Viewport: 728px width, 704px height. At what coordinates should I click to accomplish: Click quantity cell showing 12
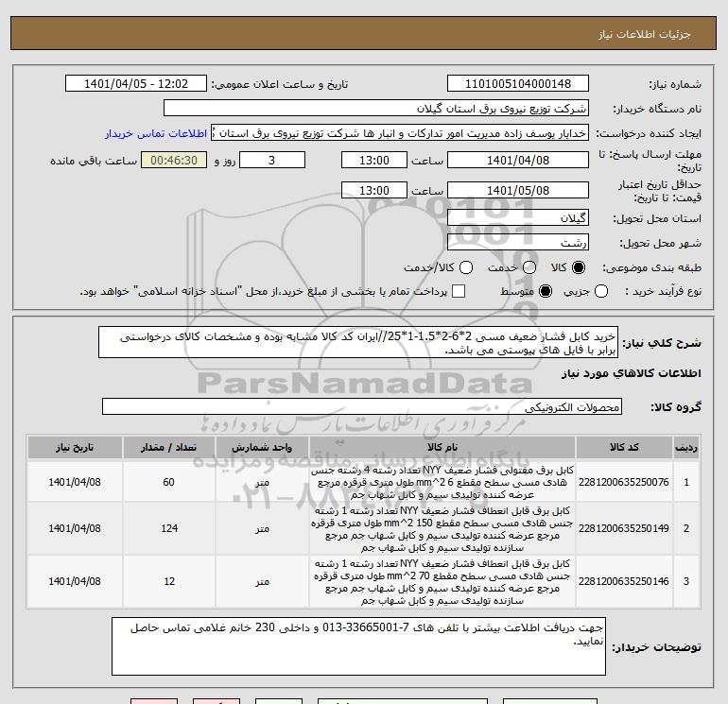(168, 581)
